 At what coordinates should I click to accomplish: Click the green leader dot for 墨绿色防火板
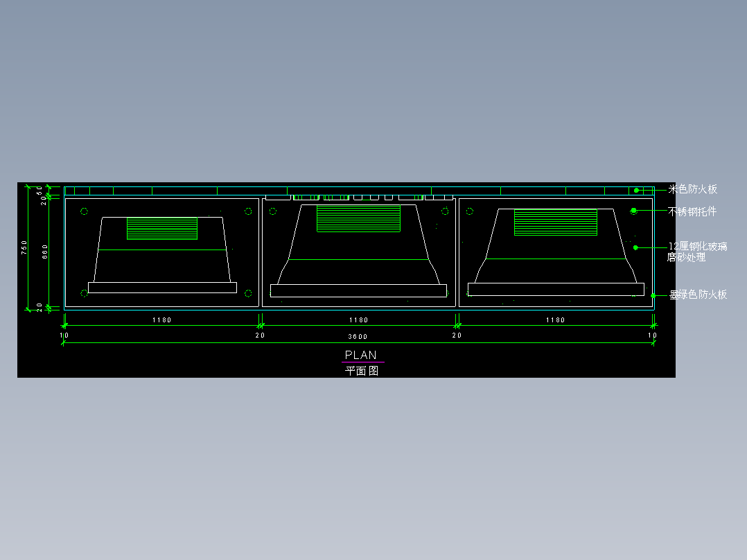[x=653, y=296]
